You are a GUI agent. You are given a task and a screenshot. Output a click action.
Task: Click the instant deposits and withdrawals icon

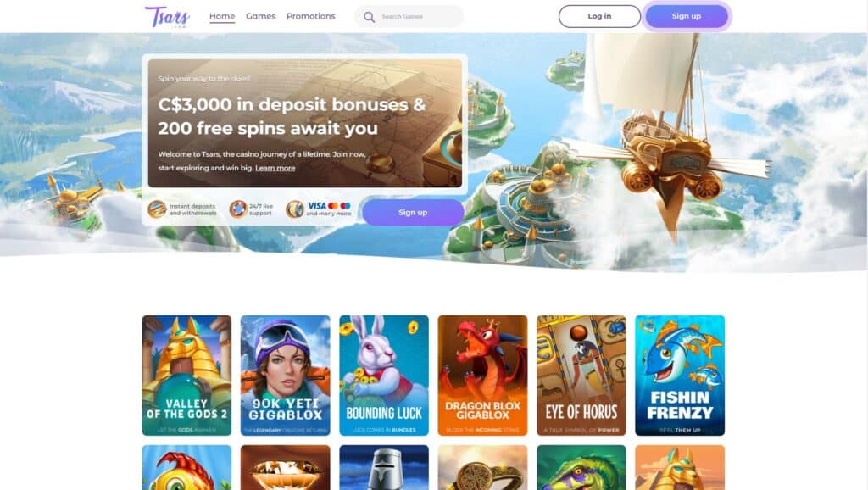(157, 209)
